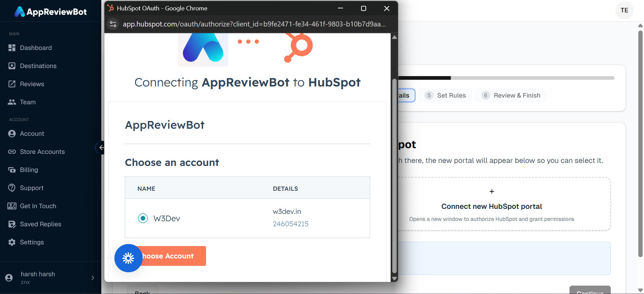Click the blue cookie settings floating button
Image resolution: width=644 pixels, height=294 pixels.
(129, 258)
